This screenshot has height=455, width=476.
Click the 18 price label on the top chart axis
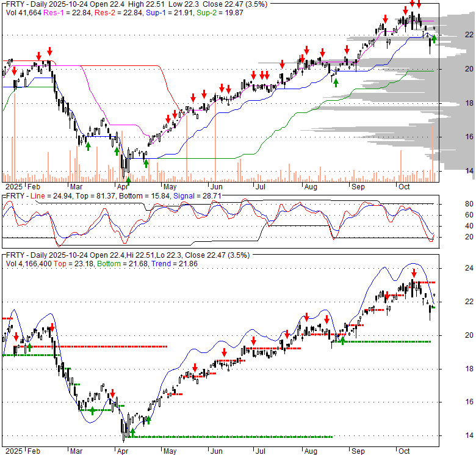(x=469, y=103)
